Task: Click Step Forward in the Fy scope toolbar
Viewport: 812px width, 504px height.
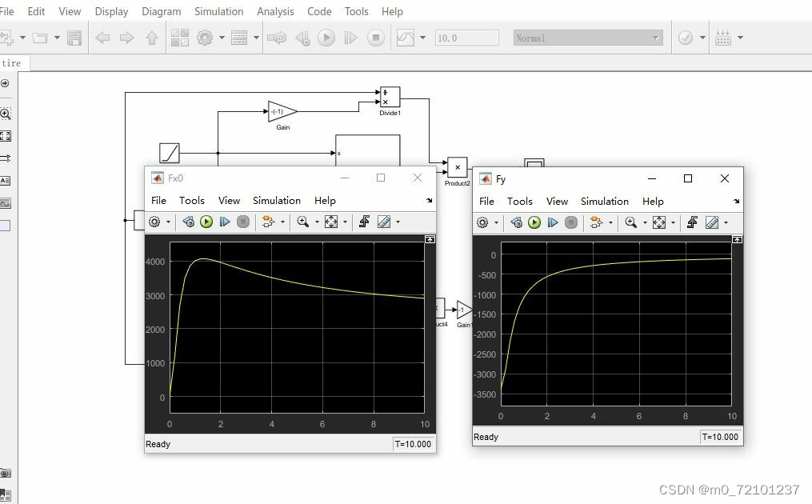Action: click(553, 222)
